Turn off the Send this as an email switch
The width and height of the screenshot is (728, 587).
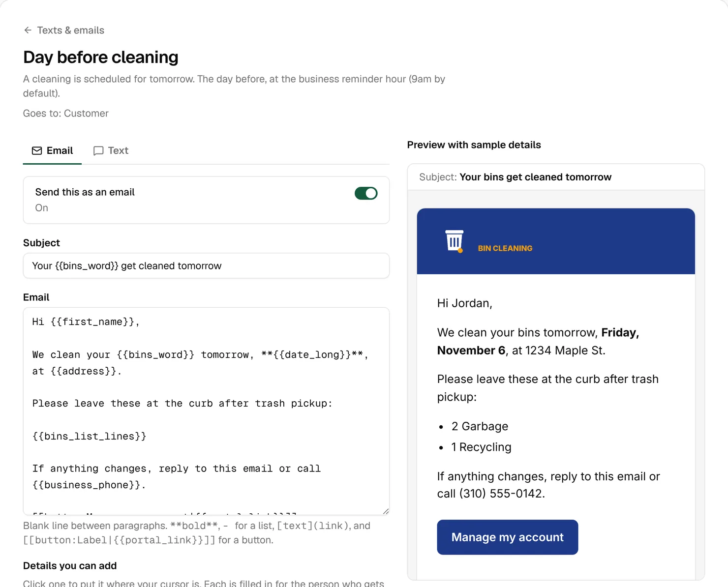point(366,194)
